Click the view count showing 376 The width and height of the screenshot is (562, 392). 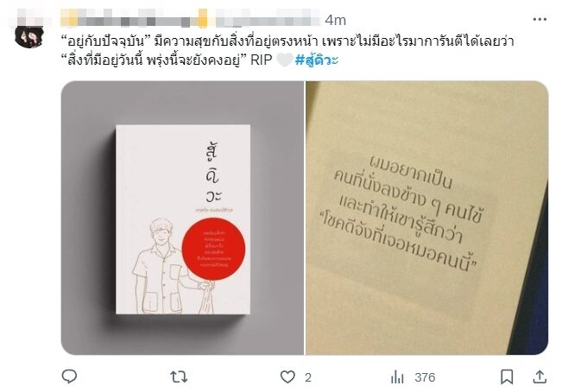click(425, 377)
